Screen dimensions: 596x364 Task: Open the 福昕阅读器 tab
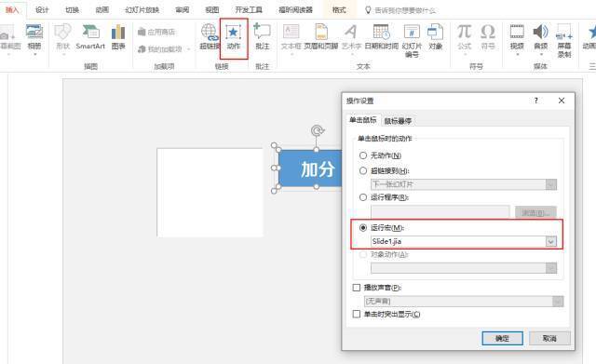[295, 10]
